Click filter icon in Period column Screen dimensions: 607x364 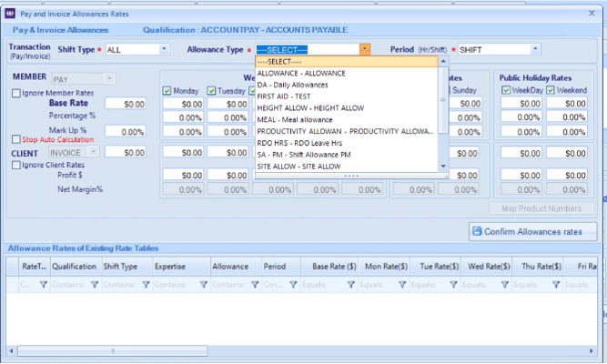(293, 285)
